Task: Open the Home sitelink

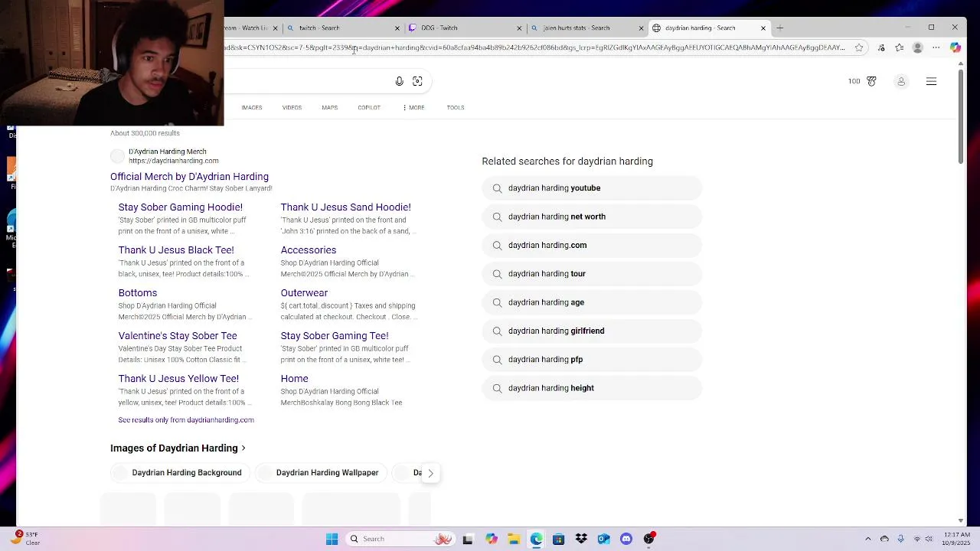Action: pyautogui.click(x=294, y=379)
